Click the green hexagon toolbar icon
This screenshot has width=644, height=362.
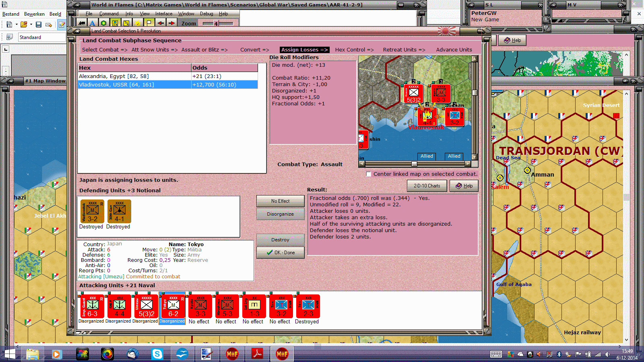pyautogui.click(x=104, y=23)
